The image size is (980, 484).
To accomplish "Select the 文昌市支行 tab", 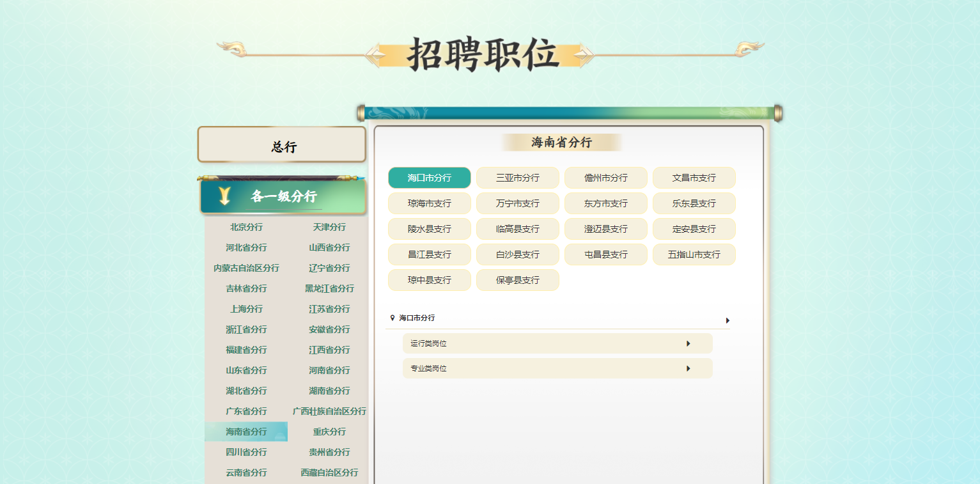I will (x=694, y=178).
